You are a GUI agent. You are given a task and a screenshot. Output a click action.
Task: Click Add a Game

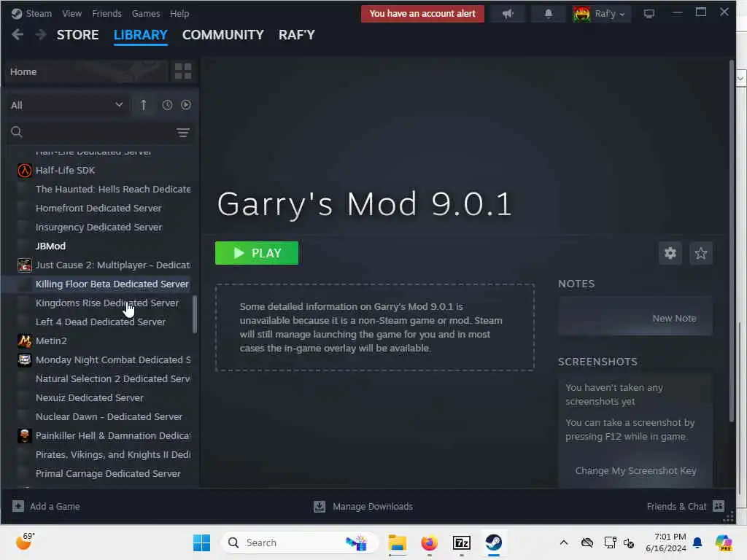click(x=46, y=506)
